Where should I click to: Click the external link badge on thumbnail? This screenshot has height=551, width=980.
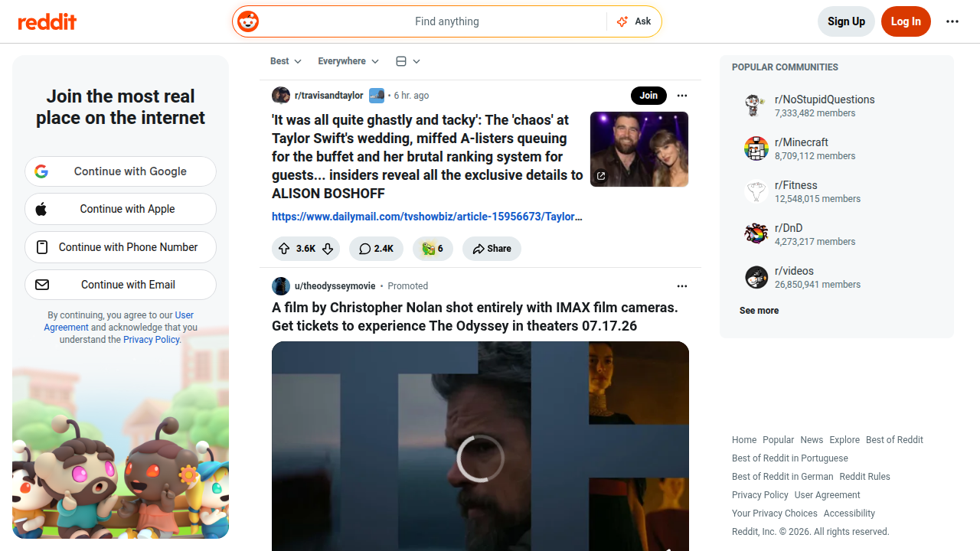[601, 176]
